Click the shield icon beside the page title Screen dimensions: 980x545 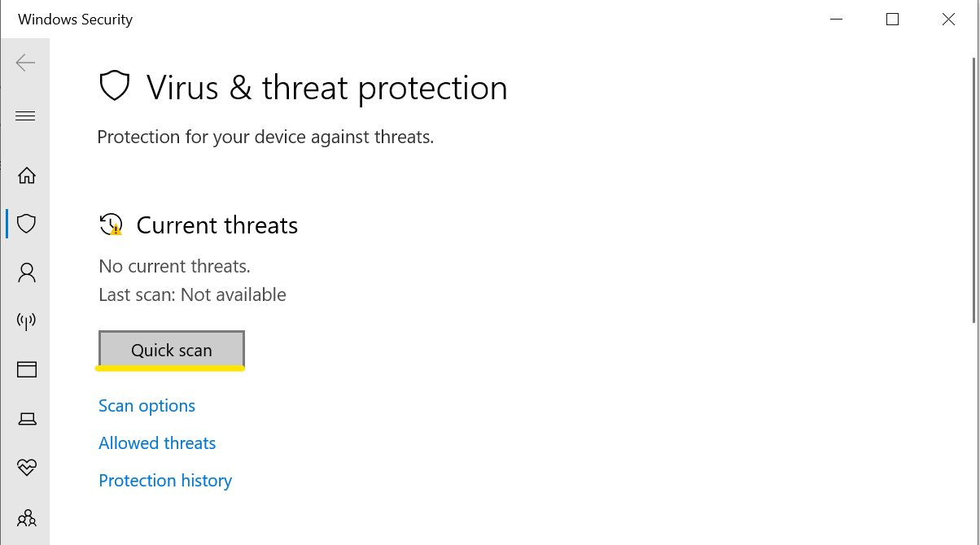(115, 85)
